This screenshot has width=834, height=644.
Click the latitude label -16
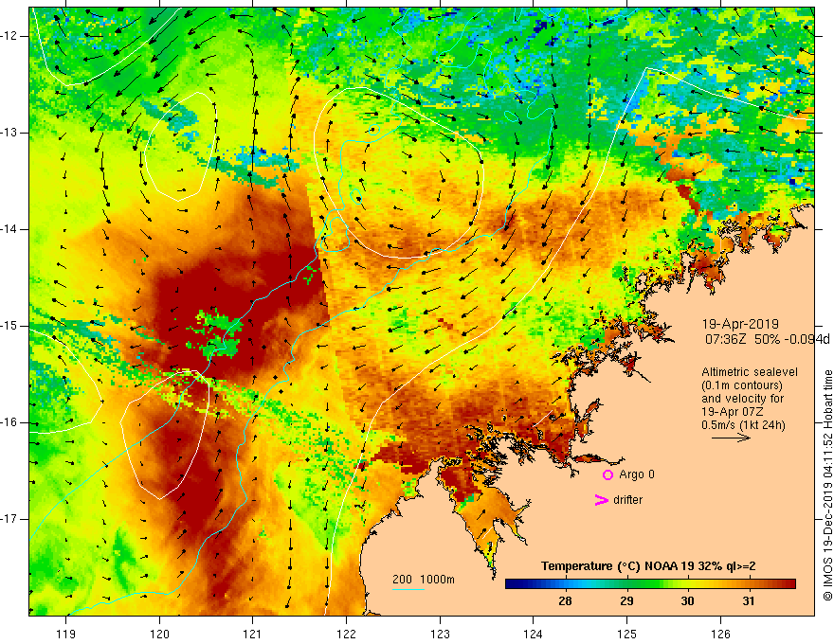coord(9,422)
